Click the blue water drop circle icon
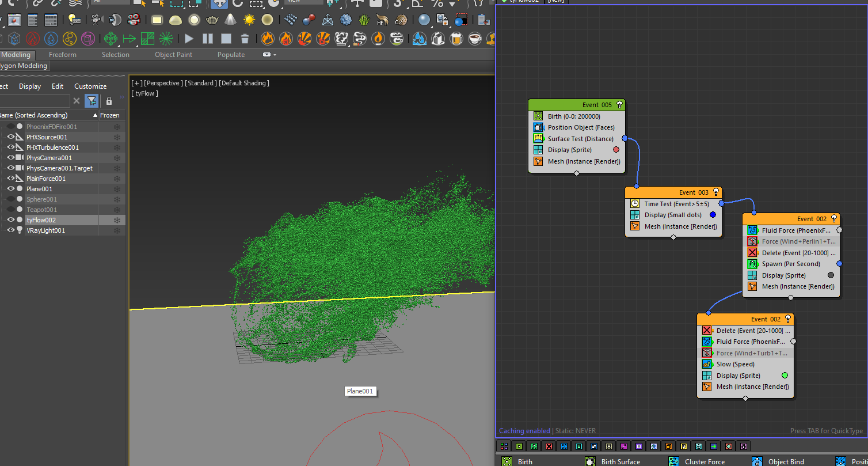The image size is (868, 466). click(51, 39)
